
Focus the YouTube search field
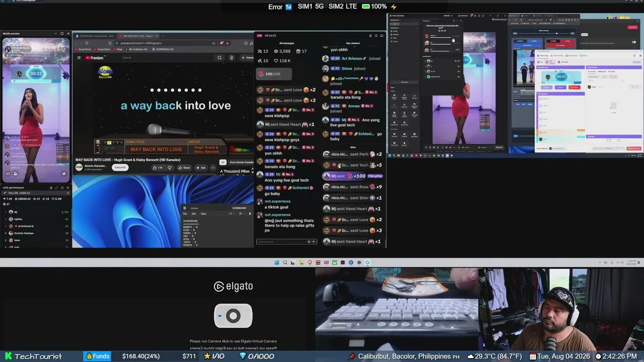tap(168, 58)
